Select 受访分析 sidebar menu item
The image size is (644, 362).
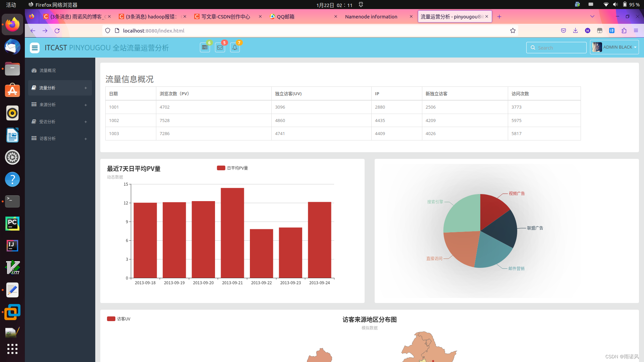tap(60, 122)
